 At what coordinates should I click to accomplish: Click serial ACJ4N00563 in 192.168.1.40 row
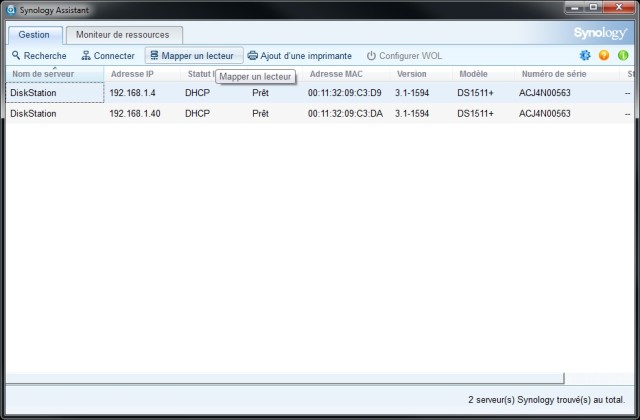tap(544, 113)
